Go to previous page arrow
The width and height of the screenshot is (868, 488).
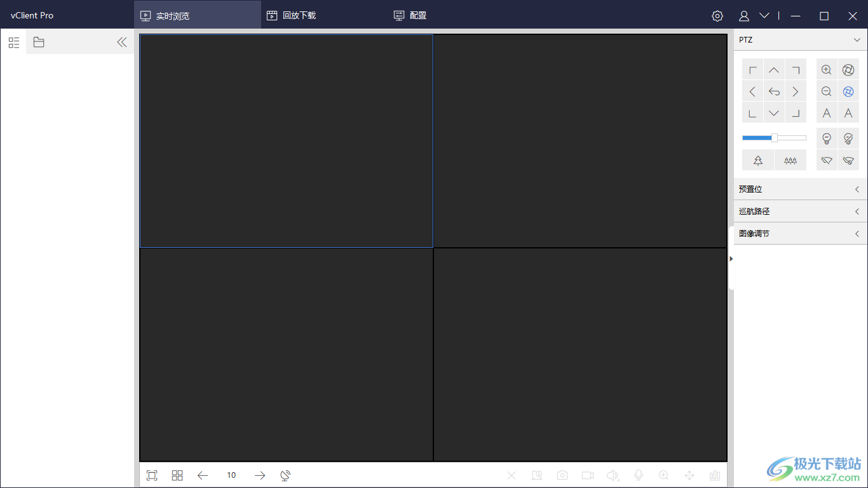point(203,475)
